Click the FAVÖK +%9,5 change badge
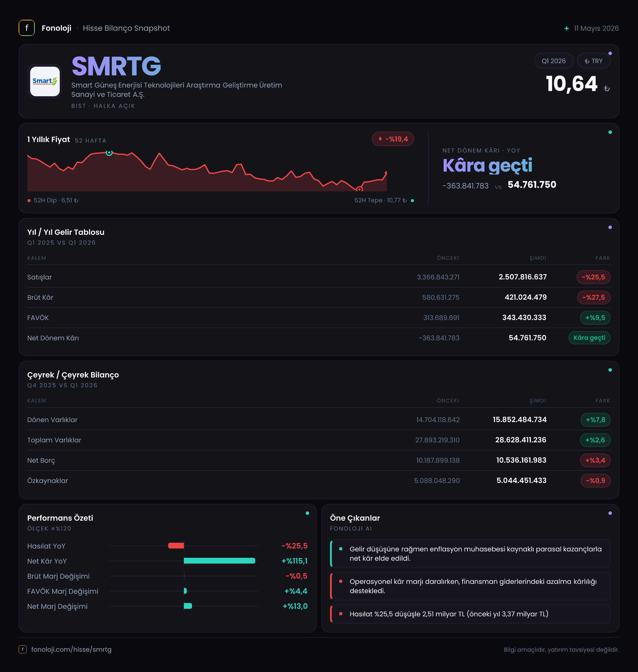The image size is (638, 672). pyautogui.click(x=595, y=318)
